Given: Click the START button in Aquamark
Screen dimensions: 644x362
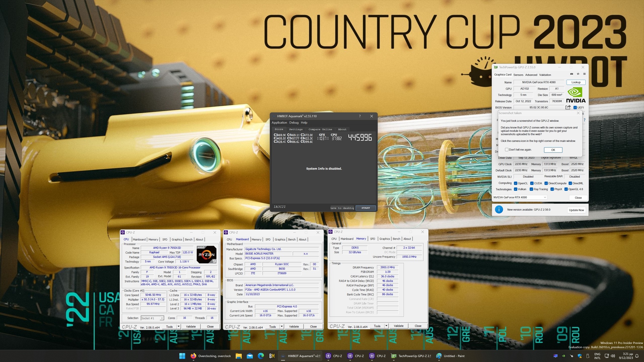Looking at the screenshot, I should coord(366,208).
